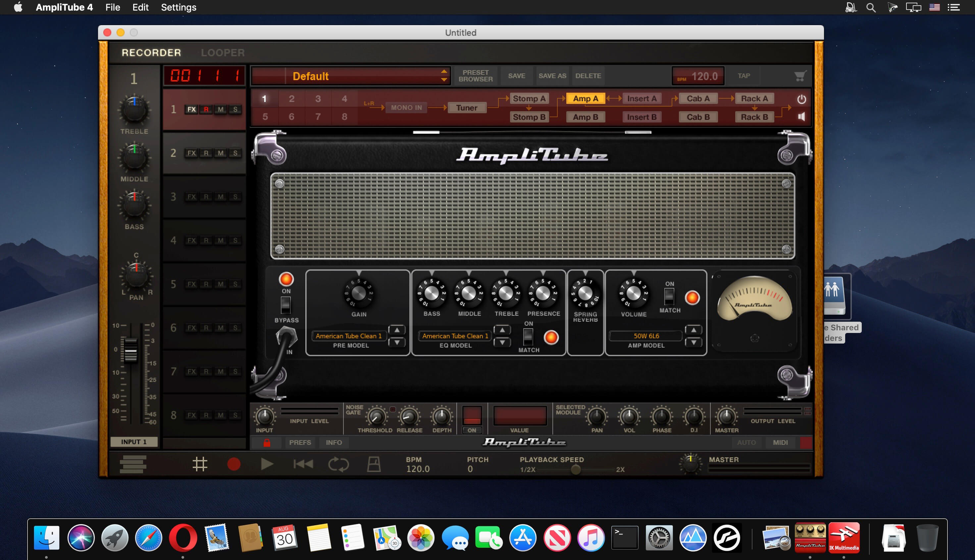Select signal chain preset slot 2
The width and height of the screenshot is (975, 560).
292,99
